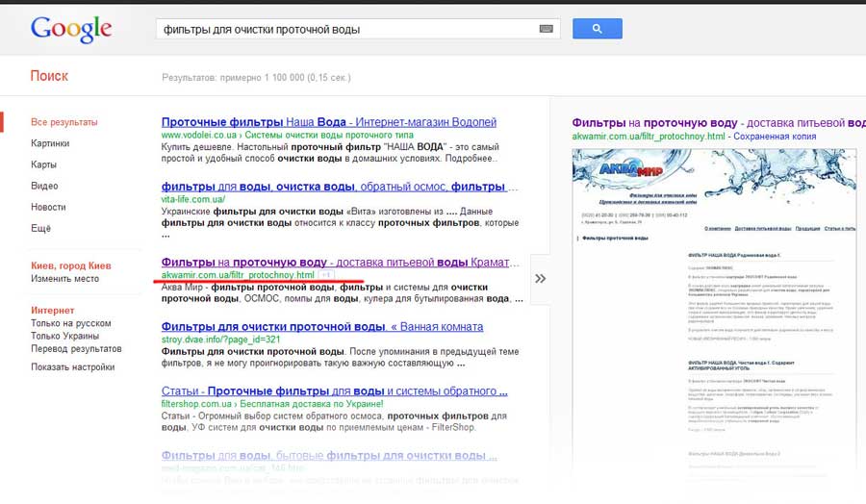This screenshot has width=866, height=504.
Task: Expand 'Показать настройки' options
Action: point(73,367)
